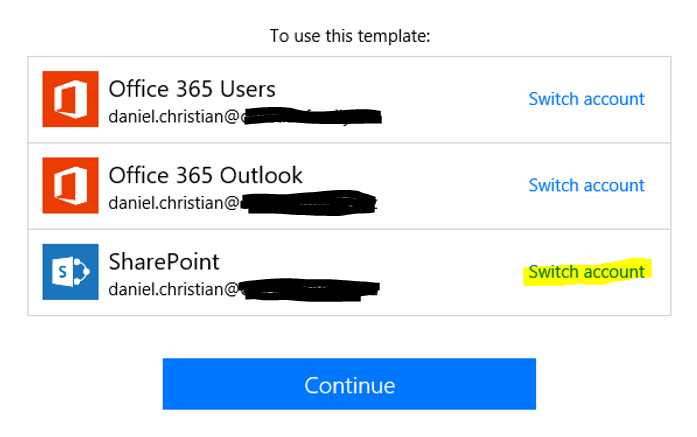Switch account for Office 365 Outlook
The height and width of the screenshot is (437, 697).
tap(586, 185)
